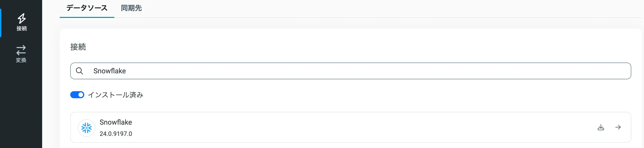Click the typed "Snowflake" text in search box
This screenshot has height=148, width=644.
click(x=110, y=71)
